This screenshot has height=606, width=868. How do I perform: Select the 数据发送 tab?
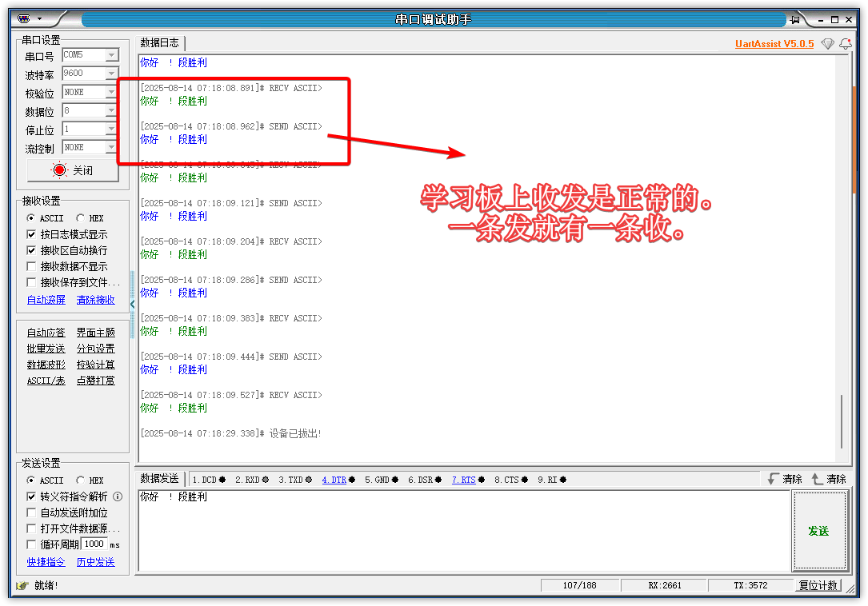(x=159, y=479)
